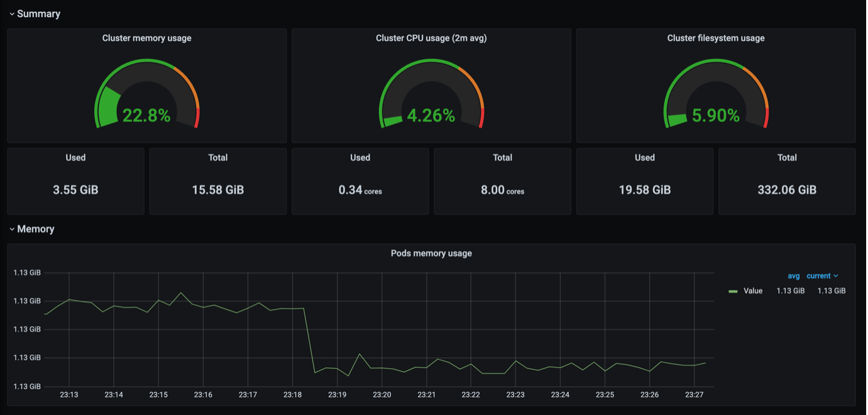
Task: Toggle the Value series in legend
Action: point(753,291)
